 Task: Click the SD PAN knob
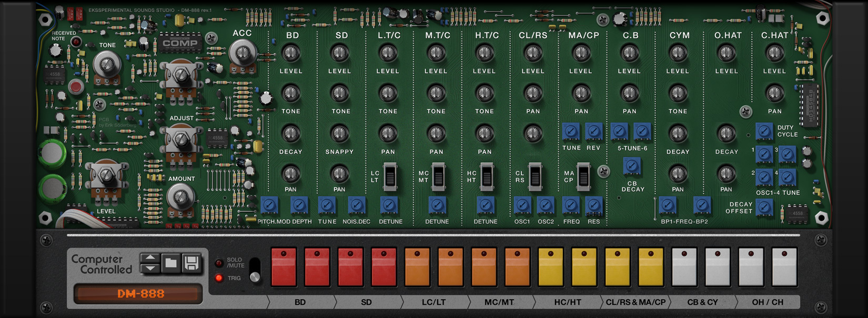(340, 173)
